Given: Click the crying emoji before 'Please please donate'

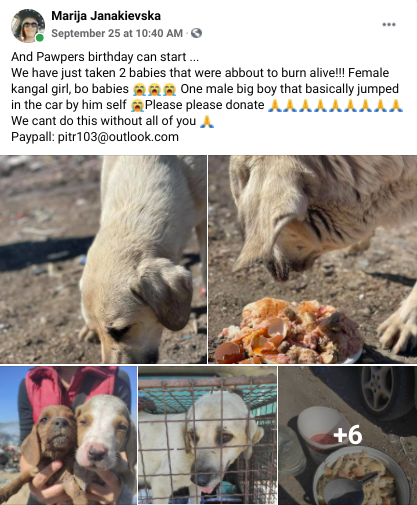Looking at the screenshot, I should 137,105.
